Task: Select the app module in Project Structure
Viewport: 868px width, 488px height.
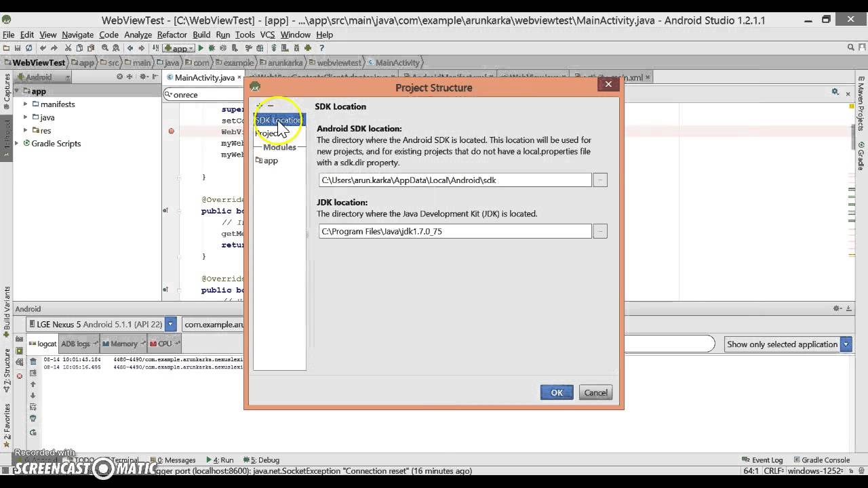Action: click(267, 161)
